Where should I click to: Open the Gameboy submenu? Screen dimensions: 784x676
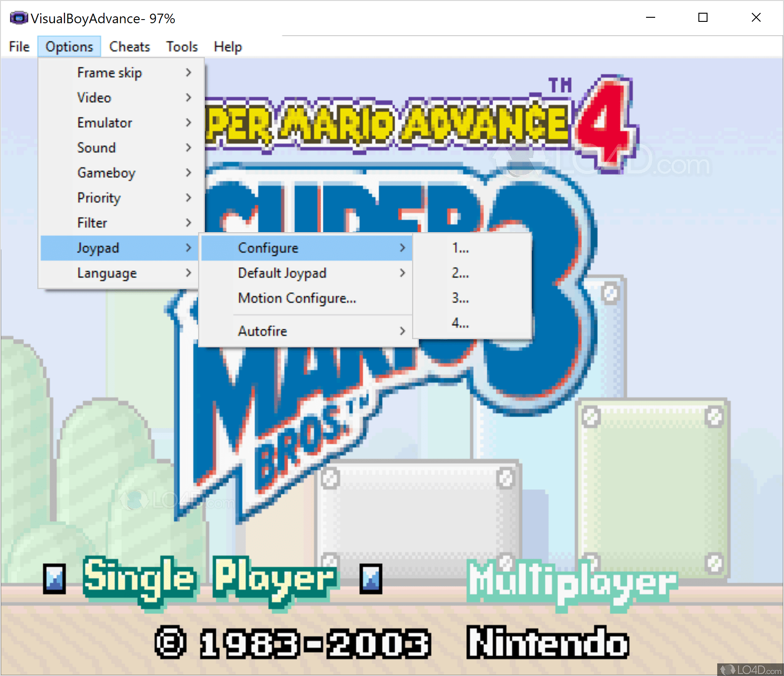click(x=106, y=173)
